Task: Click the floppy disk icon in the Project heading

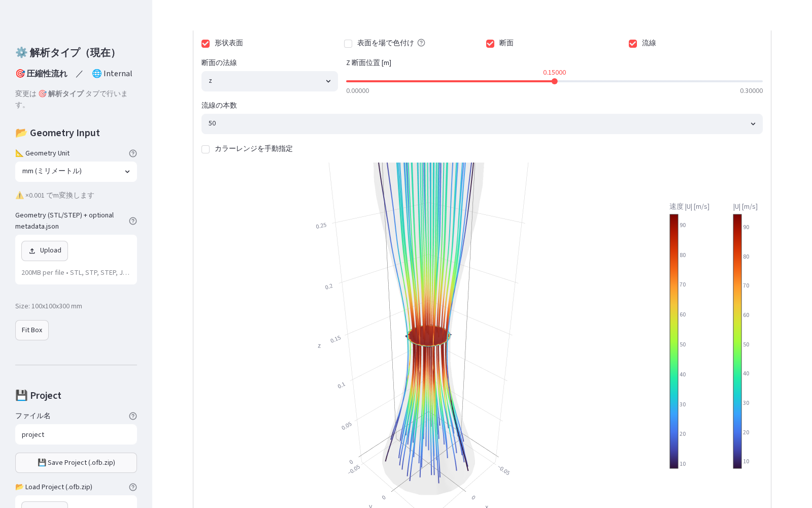Action: click(21, 395)
